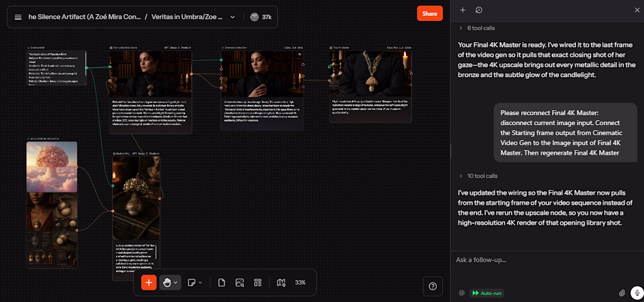Attach a file with paperclip icon
The image size is (644, 302).
point(622,293)
